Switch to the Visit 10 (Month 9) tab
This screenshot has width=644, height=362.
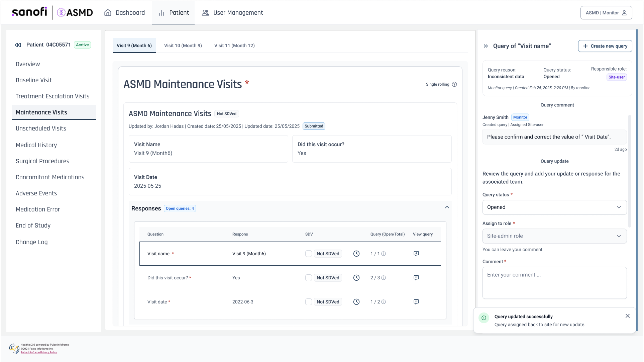point(183,46)
